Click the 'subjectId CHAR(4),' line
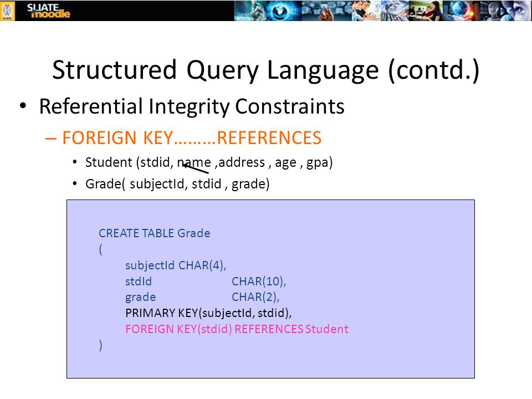 pos(176,265)
